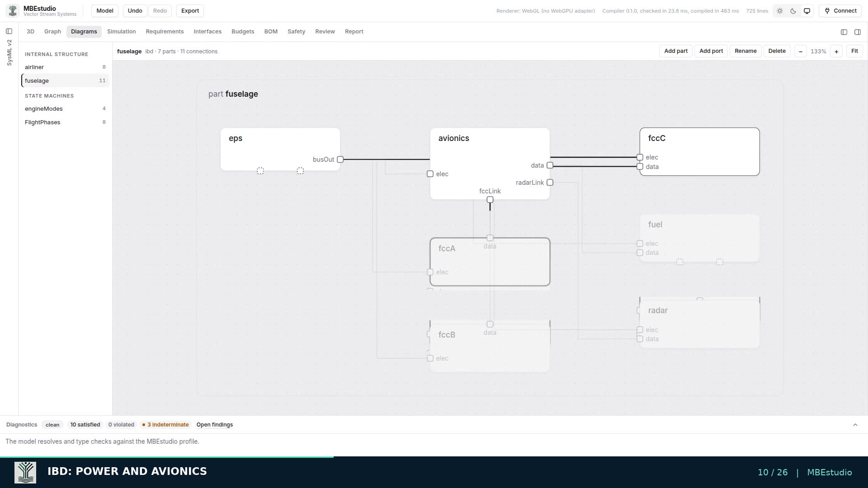This screenshot has height=488, width=868.
Task: Click the 3 indeterminate badge
Action: [x=165, y=425]
